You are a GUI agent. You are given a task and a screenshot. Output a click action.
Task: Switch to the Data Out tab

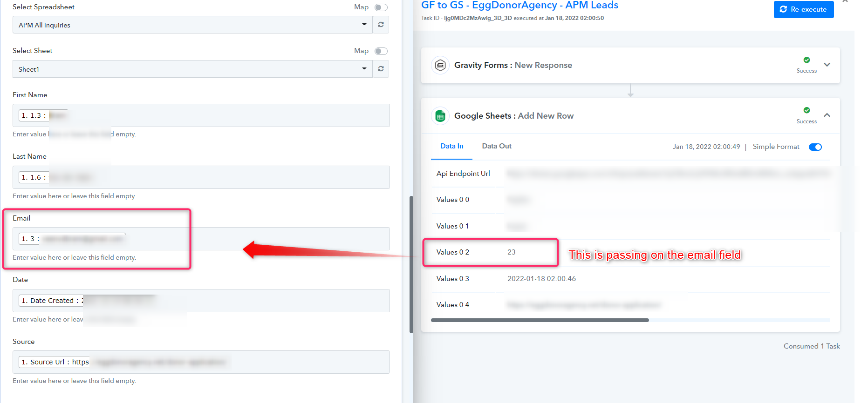click(497, 146)
